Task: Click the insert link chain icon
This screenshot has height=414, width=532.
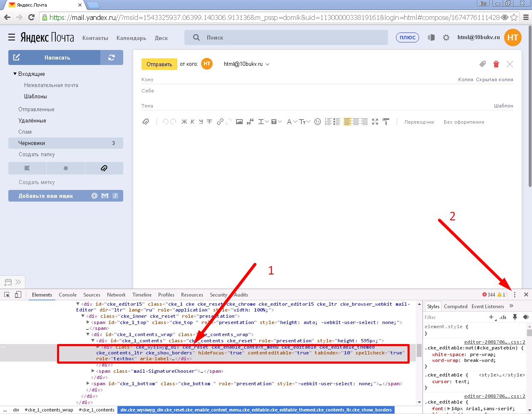Action: coord(220,122)
